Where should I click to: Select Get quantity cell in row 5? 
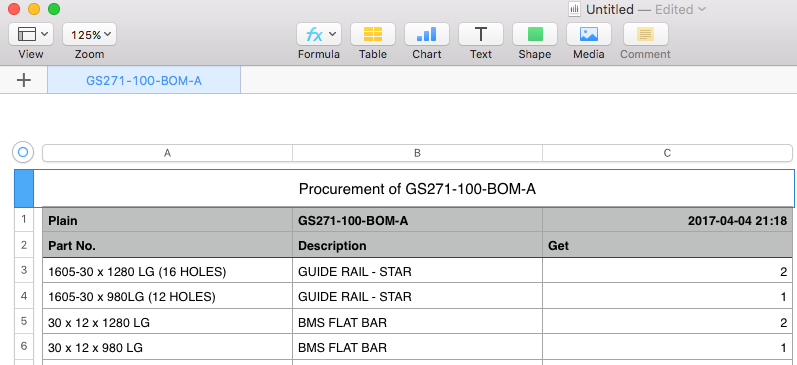coord(667,322)
